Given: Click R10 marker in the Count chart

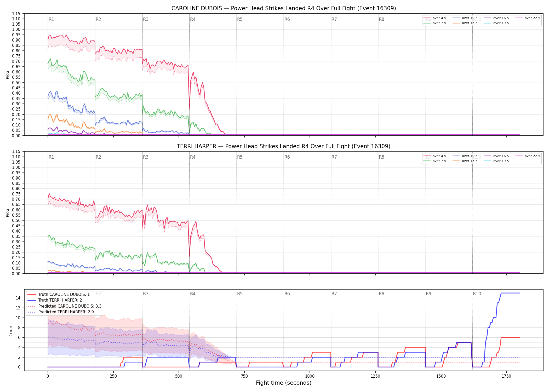Looking at the screenshot, I should (x=477, y=294).
